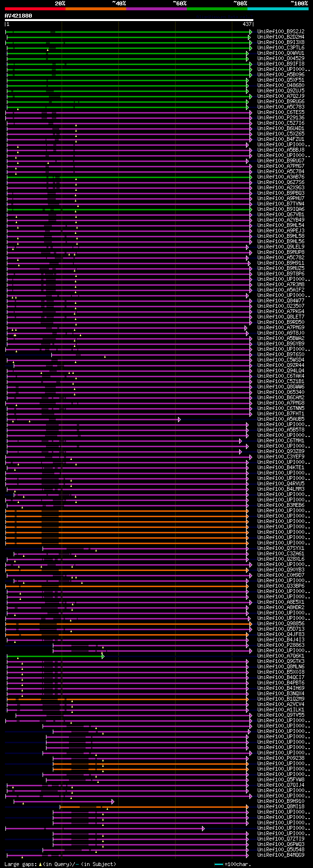Select hit label UniRef100_B4QCI7
This screenshot has height=868, width=313.
[281, 677]
